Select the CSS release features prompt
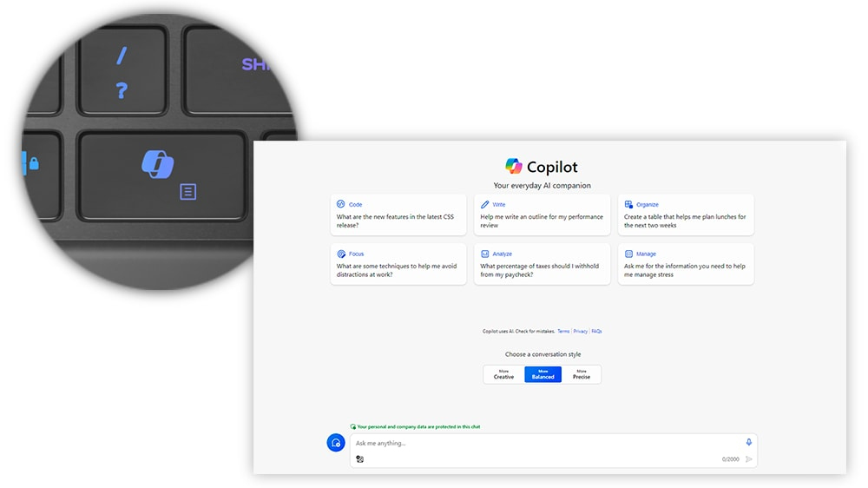Image resolution: width=868 pixels, height=488 pixels. (396, 221)
